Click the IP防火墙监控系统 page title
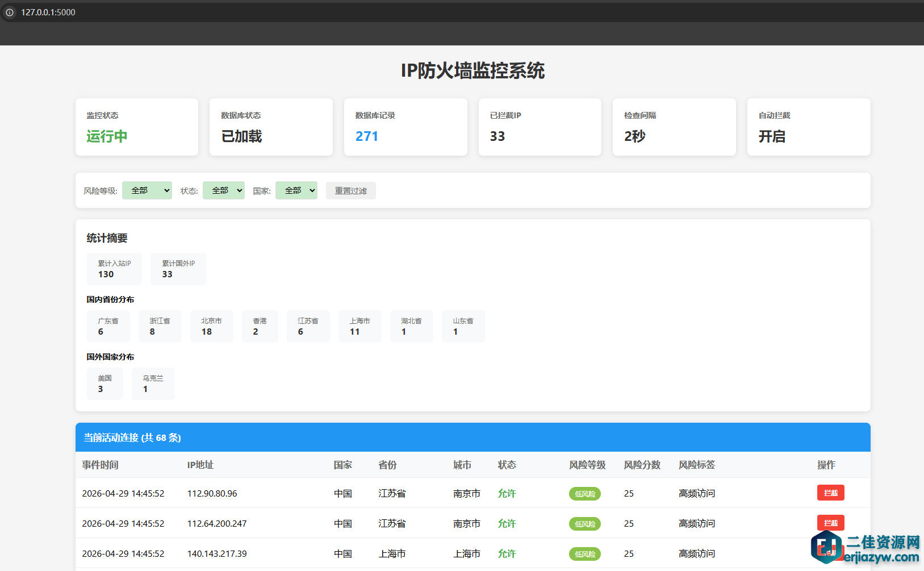 pos(473,70)
